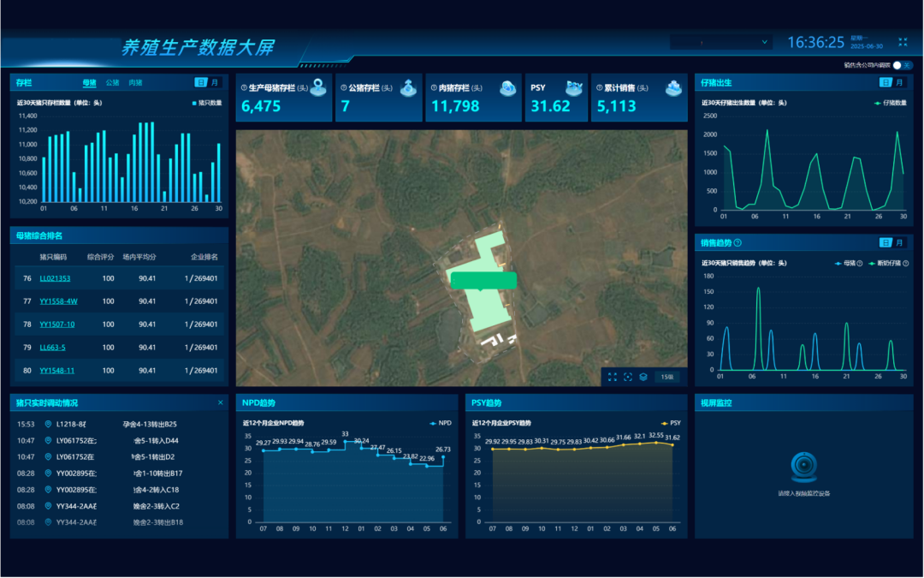Switch 仔猪出生 chart to 月 view
924x578 pixels.
[899, 83]
